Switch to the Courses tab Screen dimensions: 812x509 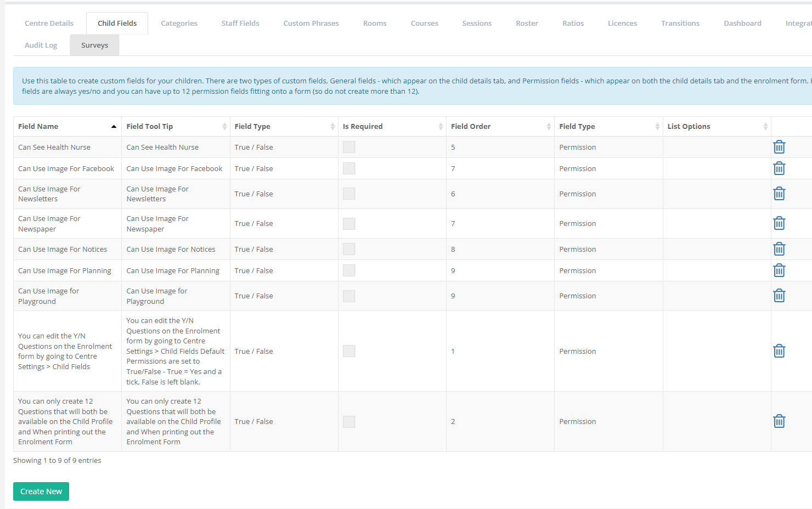425,23
